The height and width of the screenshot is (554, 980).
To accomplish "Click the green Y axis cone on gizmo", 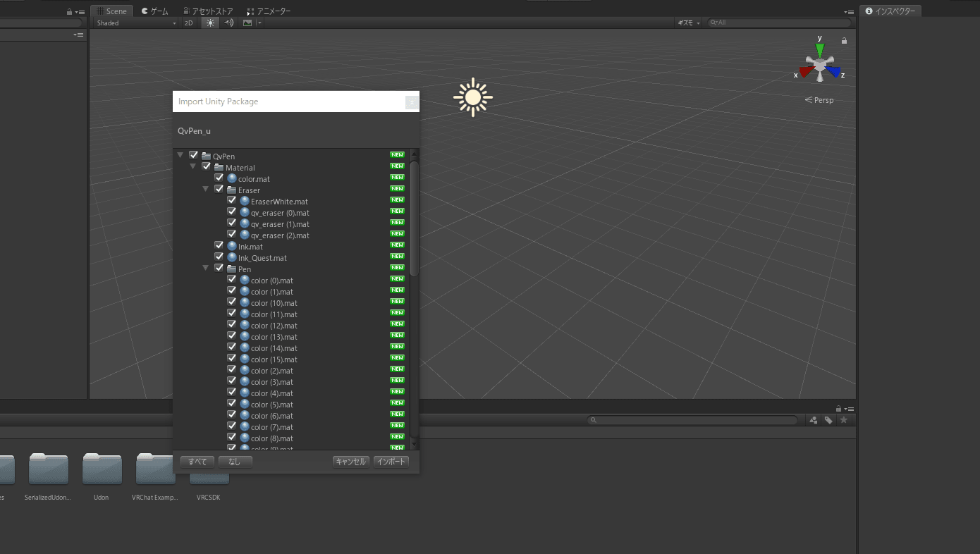I will tap(819, 49).
